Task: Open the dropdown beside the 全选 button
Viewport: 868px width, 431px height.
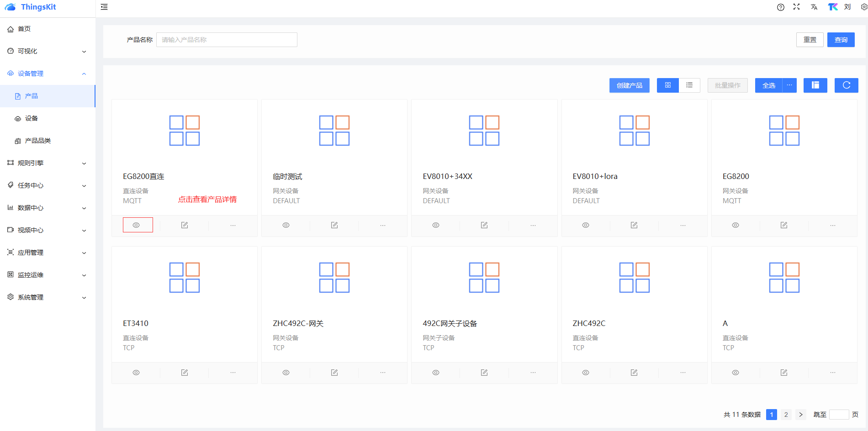Action: coord(789,85)
